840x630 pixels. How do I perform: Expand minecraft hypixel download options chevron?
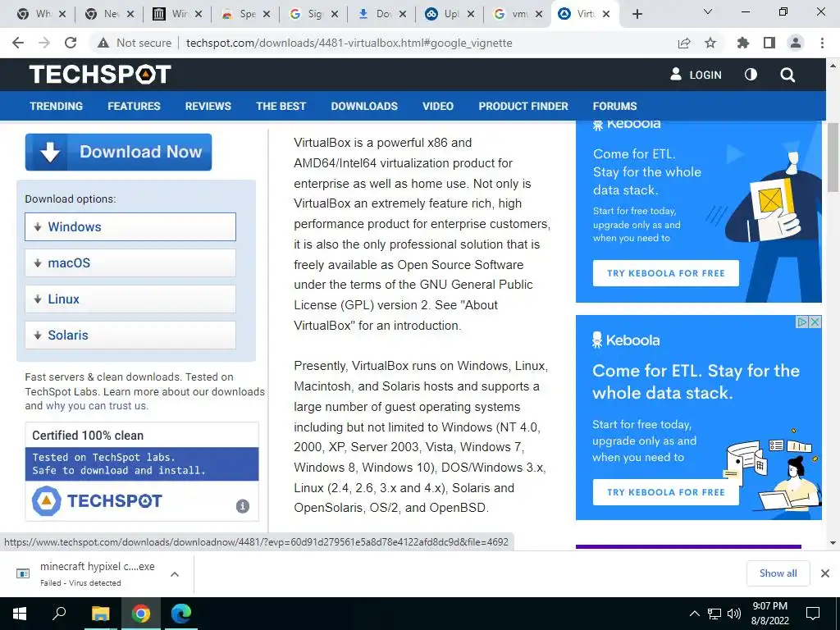(174, 574)
